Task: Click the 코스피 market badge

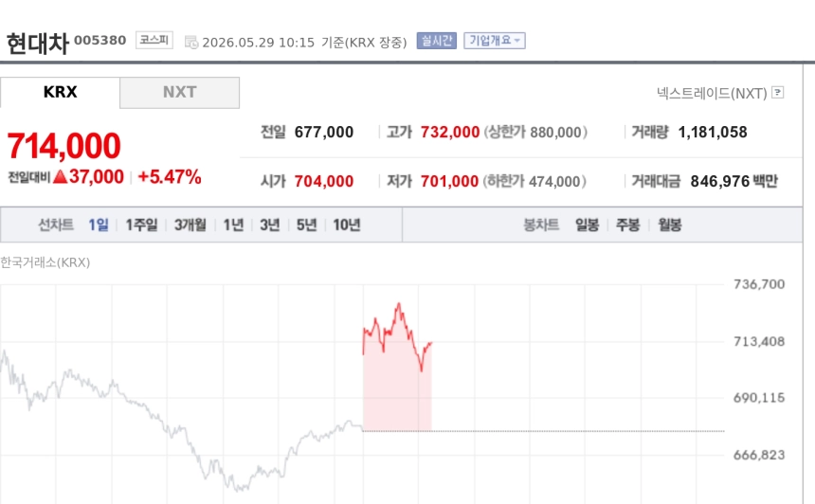Action: pyautogui.click(x=154, y=40)
